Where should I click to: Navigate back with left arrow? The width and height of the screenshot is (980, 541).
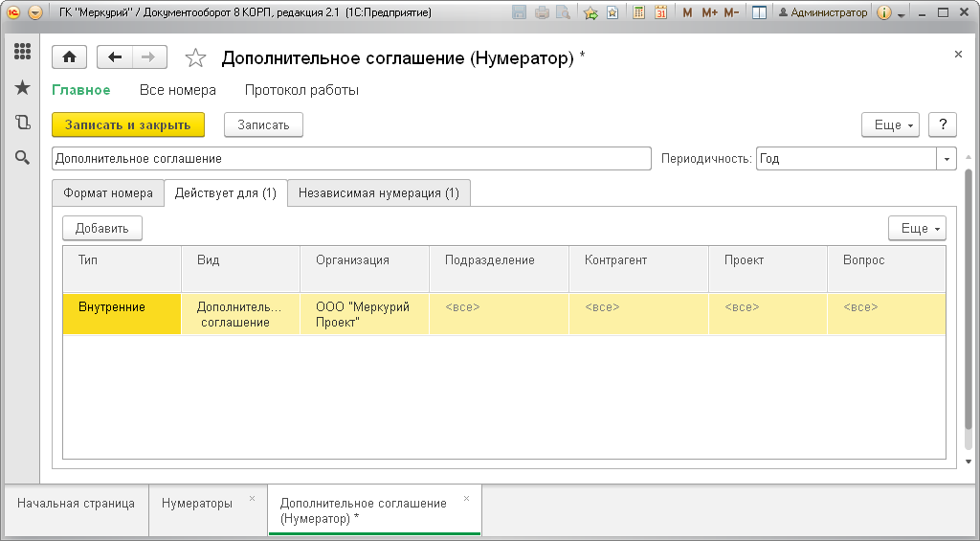pyautogui.click(x=115, y=57)
